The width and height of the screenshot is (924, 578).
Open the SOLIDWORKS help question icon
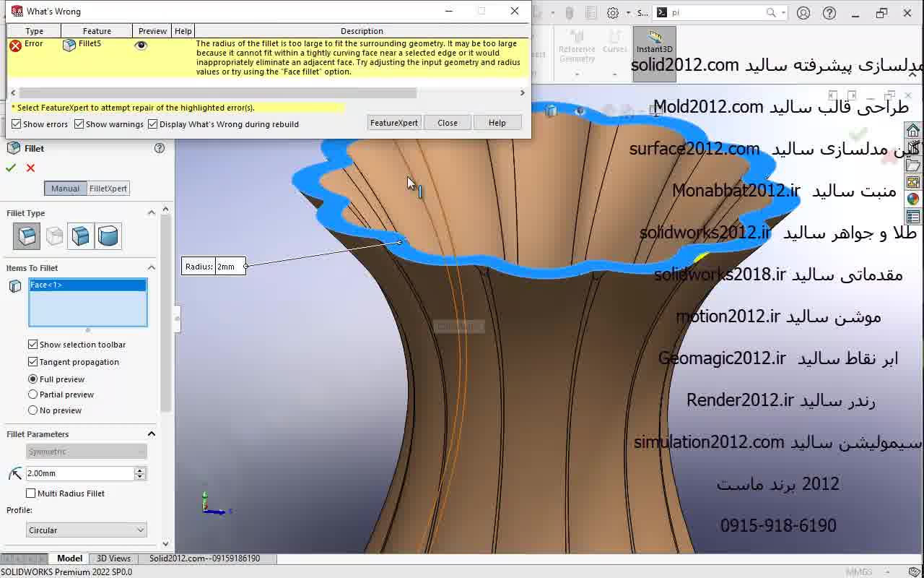(x=829, y=12)
